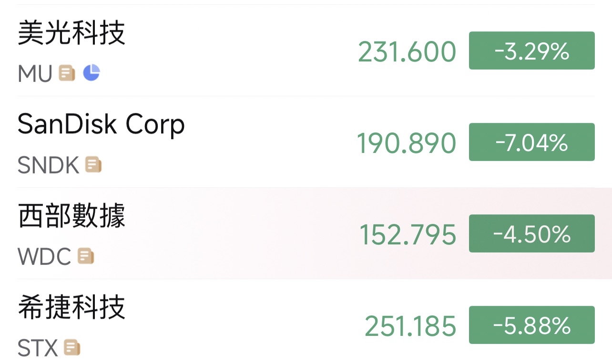Select the SNDK ticker symbol

(x=48, y=165)
